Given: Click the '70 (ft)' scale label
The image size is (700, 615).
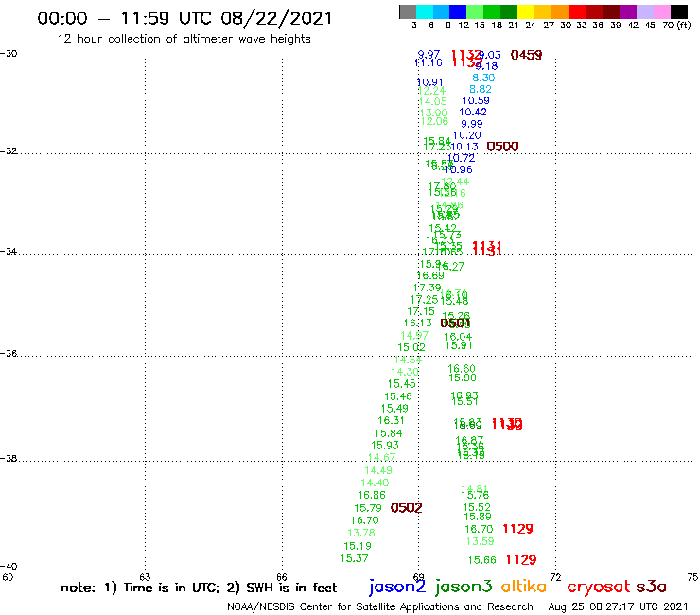Looking at the screenshot, I should coord(676,26).
